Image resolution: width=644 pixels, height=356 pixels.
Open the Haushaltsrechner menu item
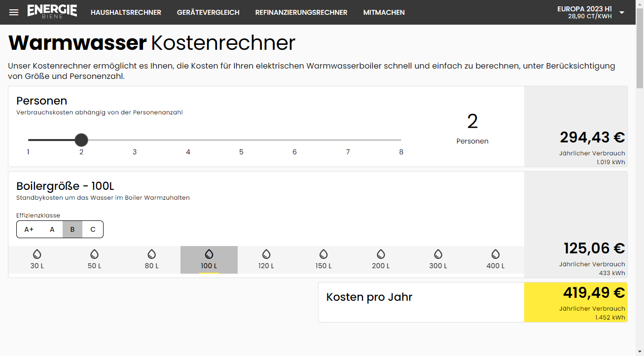tap(126, 12)
